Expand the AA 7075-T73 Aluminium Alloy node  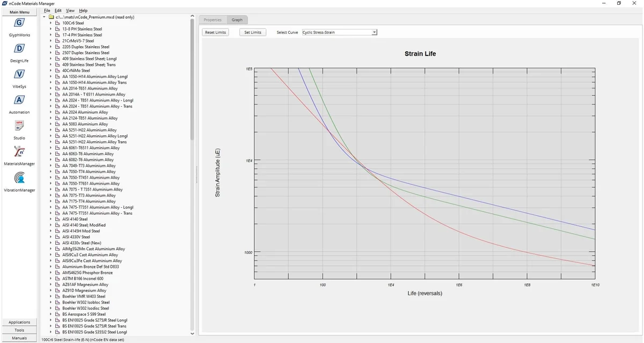coord(50,195)
